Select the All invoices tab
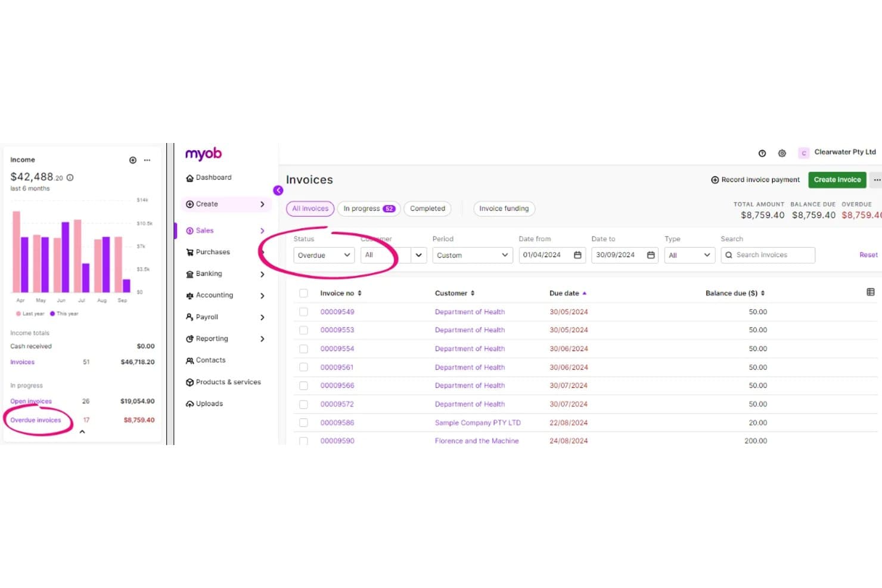 coord(310,209)
